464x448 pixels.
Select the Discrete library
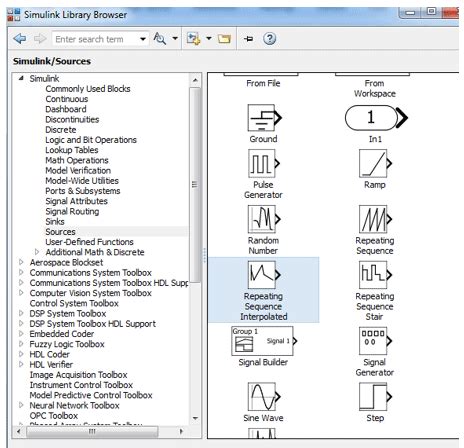tap(61, 130)
